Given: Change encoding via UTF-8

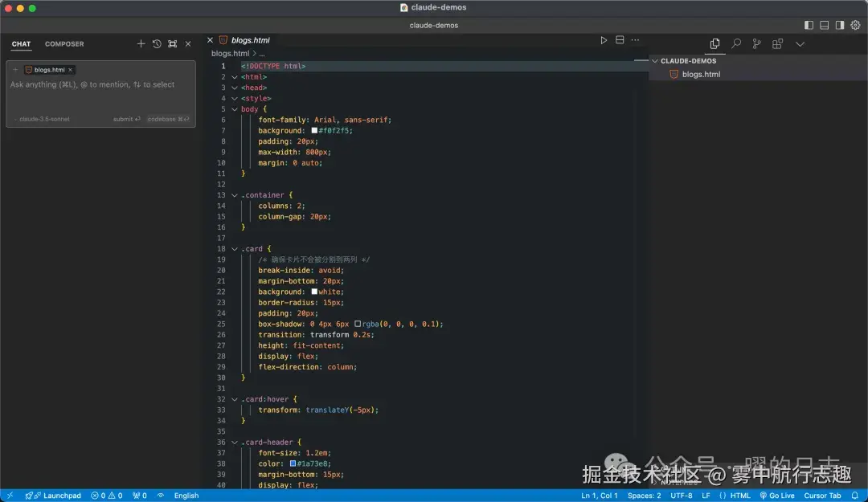Looking at the screenshot, I should tap(681, 496).
